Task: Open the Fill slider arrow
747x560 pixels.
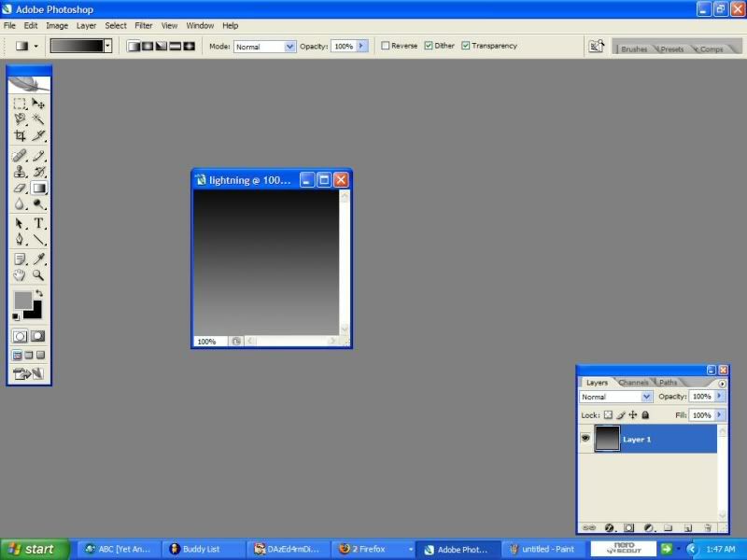Action: point(720,415)
